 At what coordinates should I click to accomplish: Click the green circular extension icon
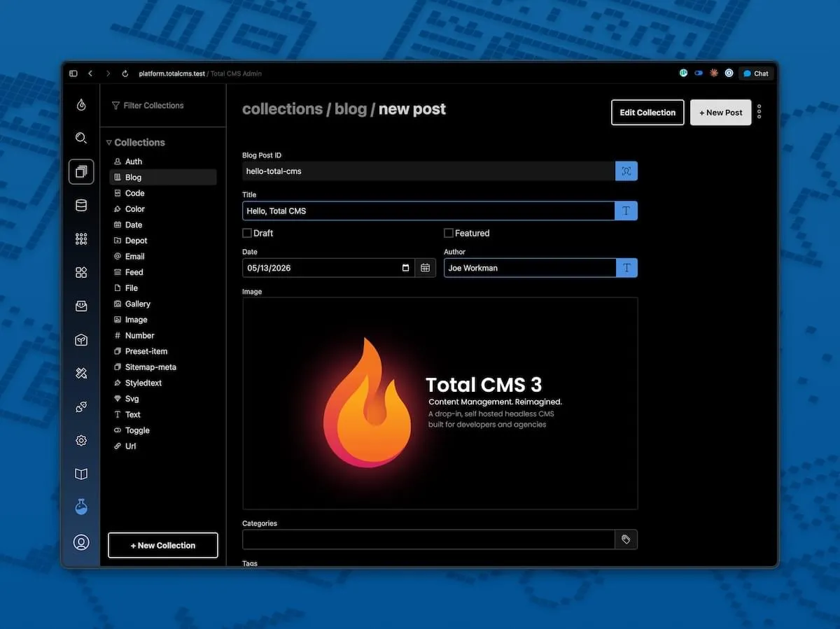point(683,73)
